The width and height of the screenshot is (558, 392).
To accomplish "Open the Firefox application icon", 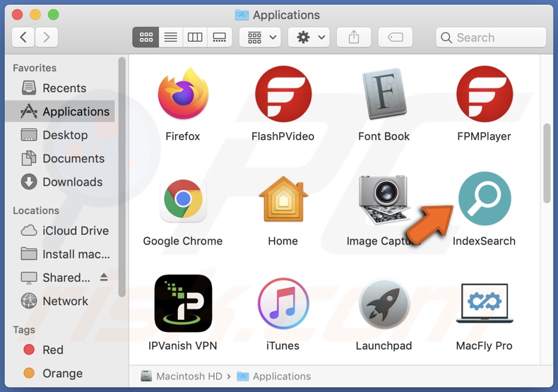I will [183, 95].
